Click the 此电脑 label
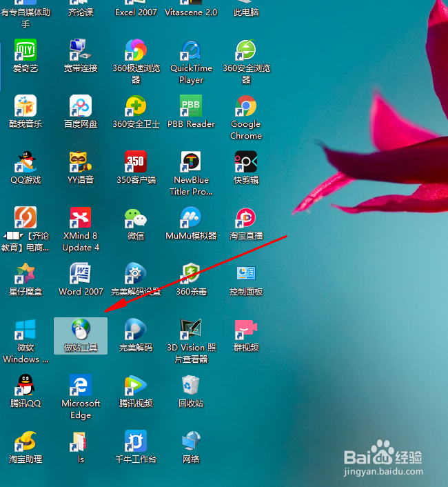This screenshot has width=448, height=487. (246, 12)
